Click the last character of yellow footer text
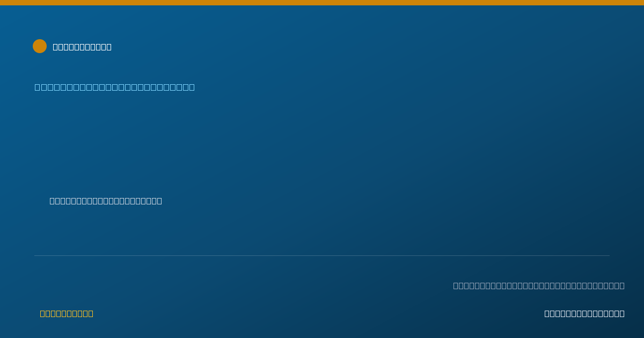The height and width of the screenshot is (338, 644). (x=91, y=313)
